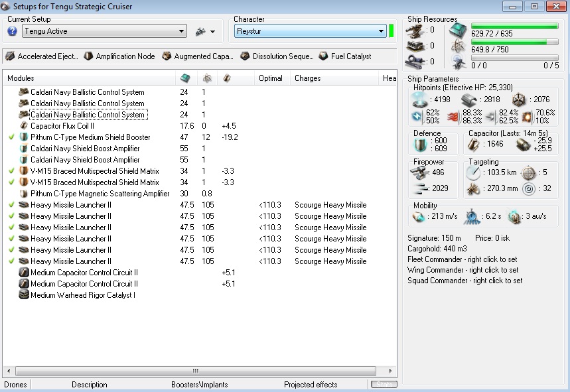
Task: Click the structure hitpoints icon
Action: point(519,99)
